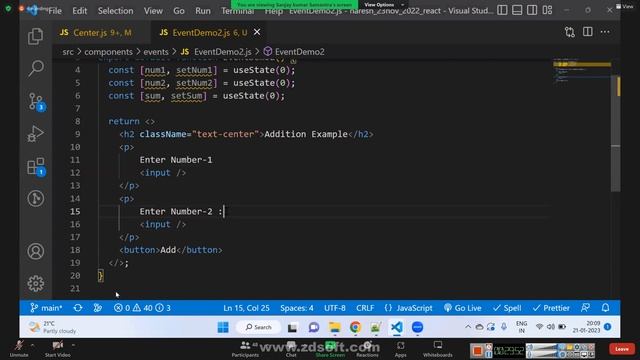Split the editor to the right
Image resolution: width=640 pixels, height=360 pixels.
[588, 32]
